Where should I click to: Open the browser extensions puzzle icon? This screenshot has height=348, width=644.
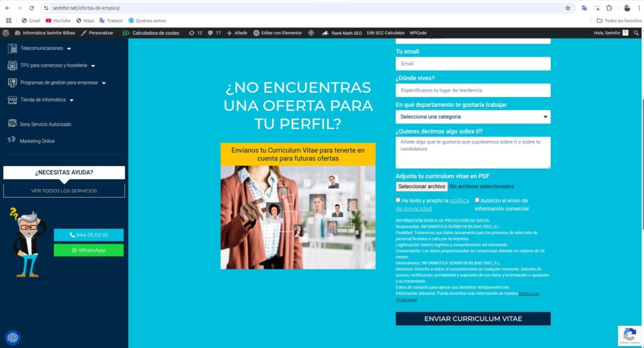(609, 8)
